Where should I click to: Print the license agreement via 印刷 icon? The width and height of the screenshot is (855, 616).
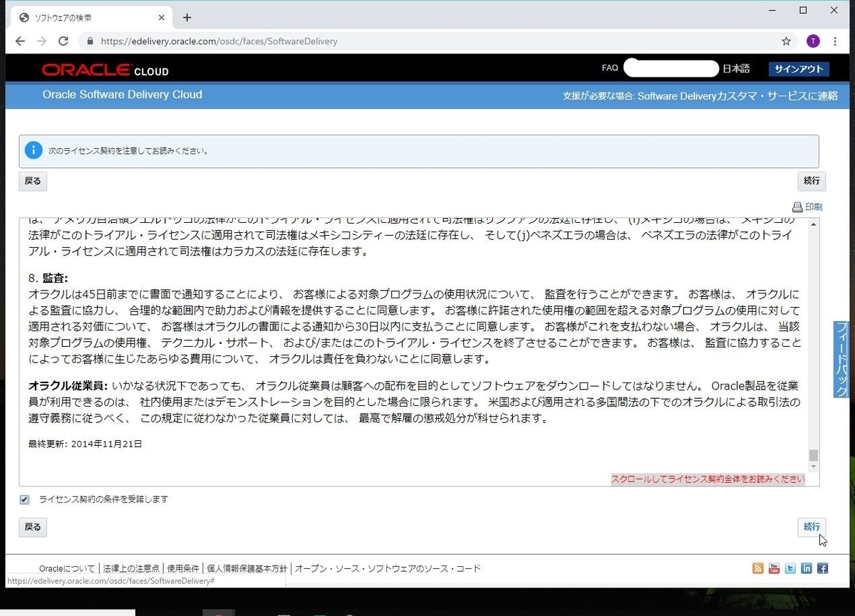click(807, 207)
